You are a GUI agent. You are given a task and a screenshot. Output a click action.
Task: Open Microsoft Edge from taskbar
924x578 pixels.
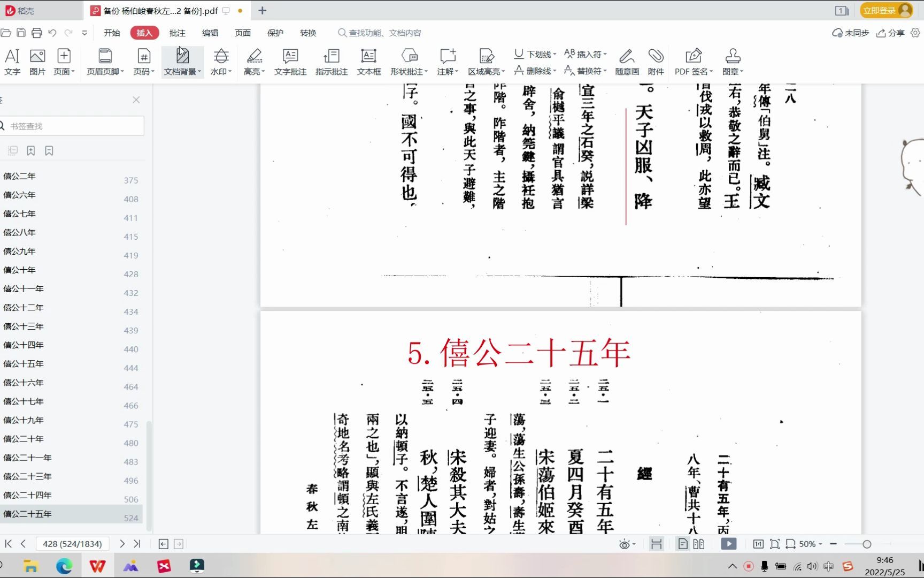pos(64,566)
